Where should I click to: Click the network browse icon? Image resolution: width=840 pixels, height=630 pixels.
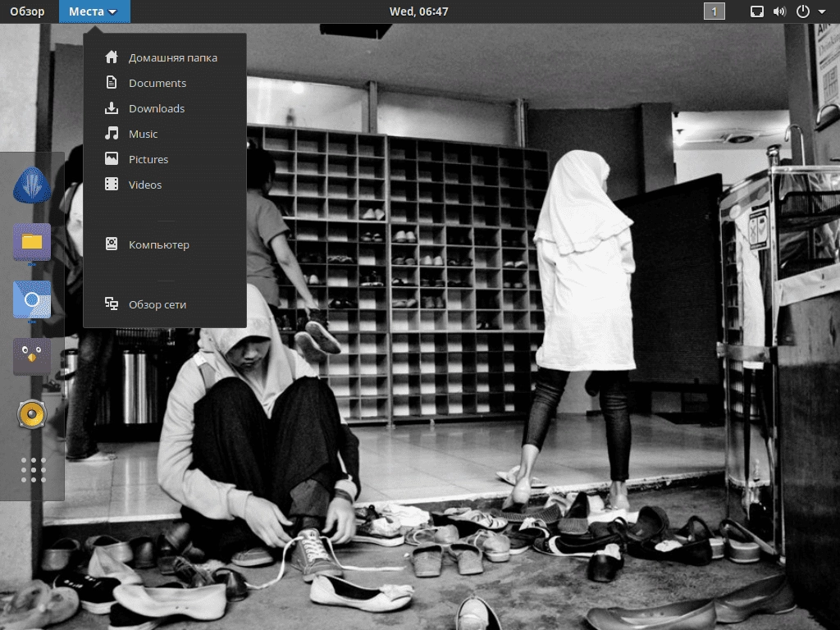112,304
